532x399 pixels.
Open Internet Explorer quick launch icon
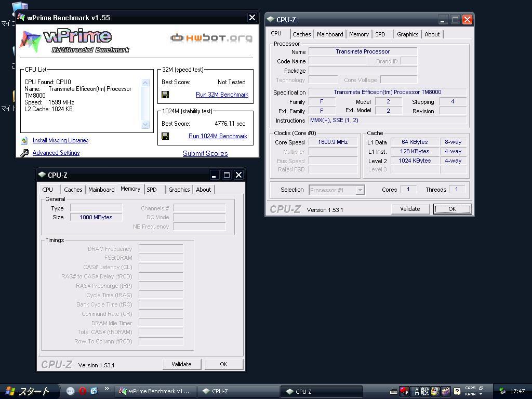point(94,391)
